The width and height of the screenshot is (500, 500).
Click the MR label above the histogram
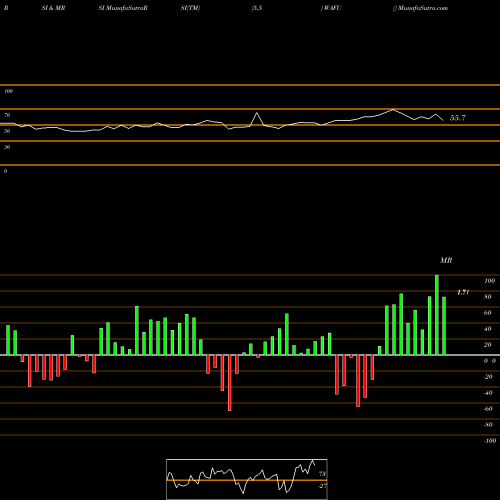coord(446,260)
